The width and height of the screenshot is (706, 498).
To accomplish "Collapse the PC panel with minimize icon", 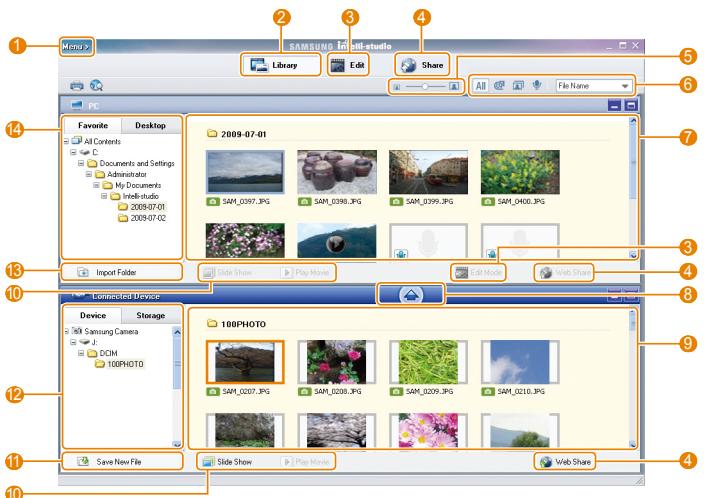I will 614,105.
